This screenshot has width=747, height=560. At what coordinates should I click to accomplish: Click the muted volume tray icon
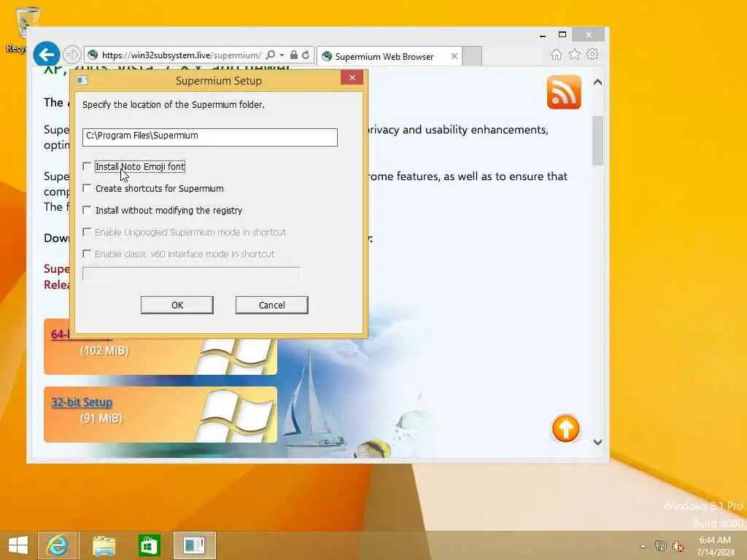678,546
